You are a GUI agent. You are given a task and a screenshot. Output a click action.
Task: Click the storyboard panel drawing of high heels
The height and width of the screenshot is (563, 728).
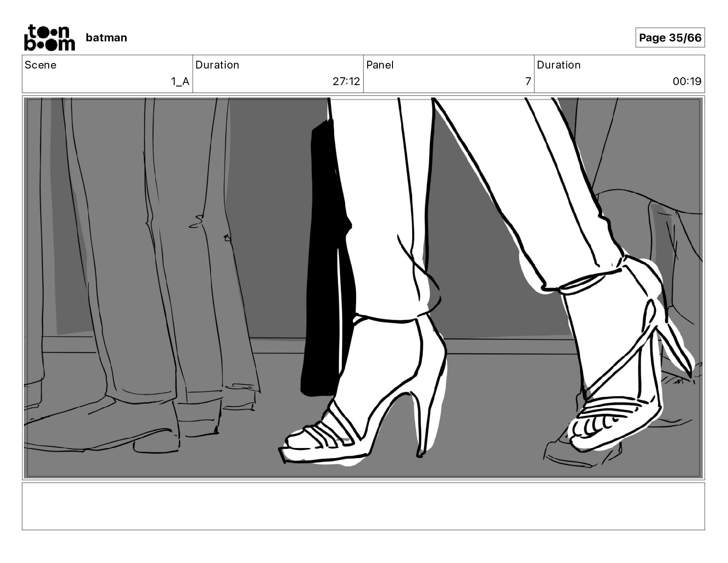tap(364, 288)
